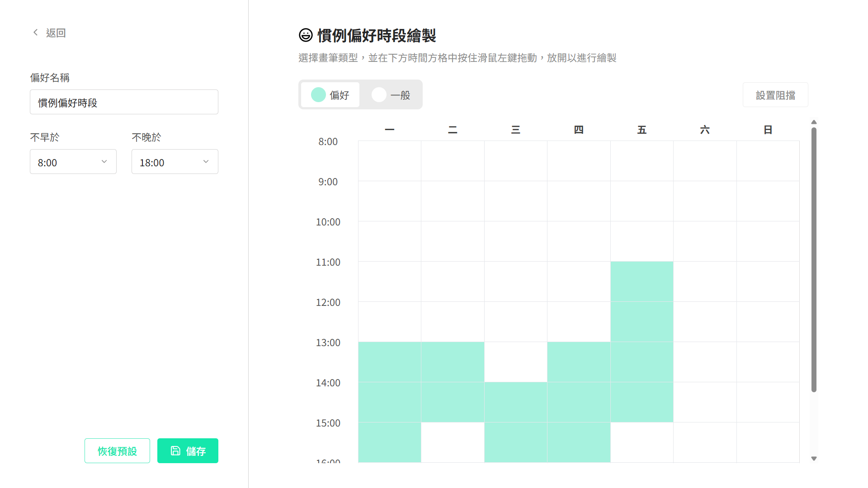Click the dropdown chevron on the 8:00 selector
This screenshot has height=488, width=868.
(x=104, y=161)
